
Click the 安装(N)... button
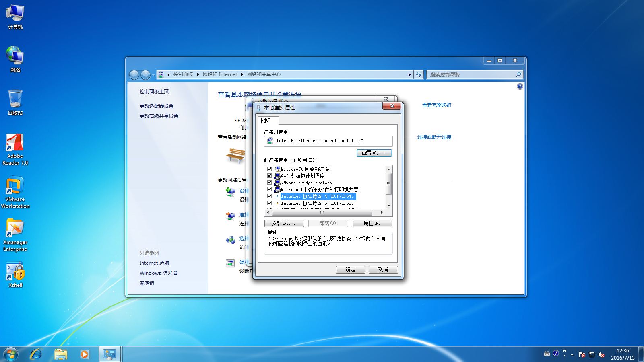283,223
